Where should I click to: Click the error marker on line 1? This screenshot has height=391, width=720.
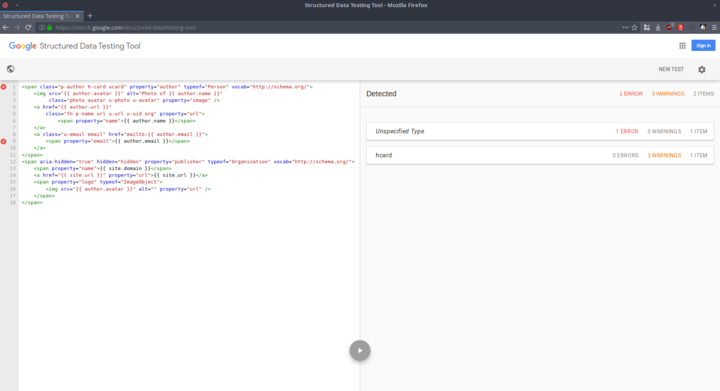coord(4,87)
